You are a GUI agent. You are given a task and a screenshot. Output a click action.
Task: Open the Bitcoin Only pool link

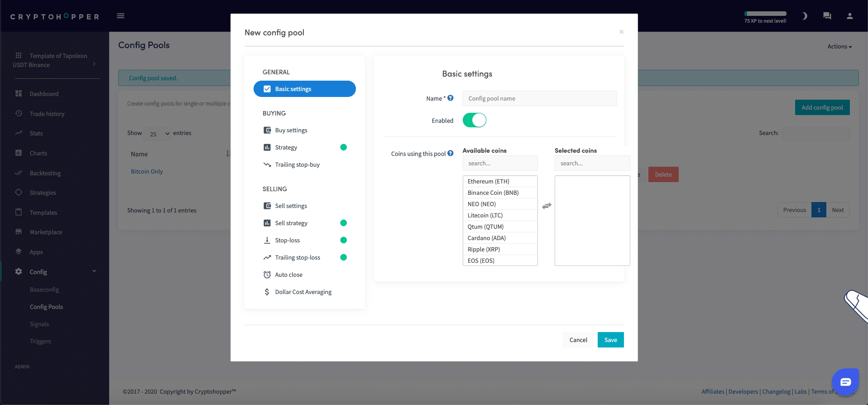[x=147, y=171]
